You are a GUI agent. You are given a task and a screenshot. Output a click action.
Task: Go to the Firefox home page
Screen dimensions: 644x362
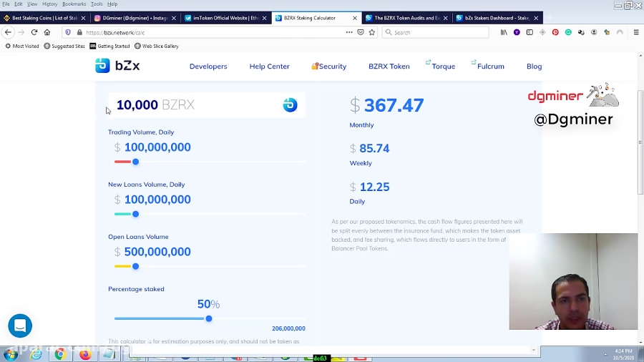(47, 32)
